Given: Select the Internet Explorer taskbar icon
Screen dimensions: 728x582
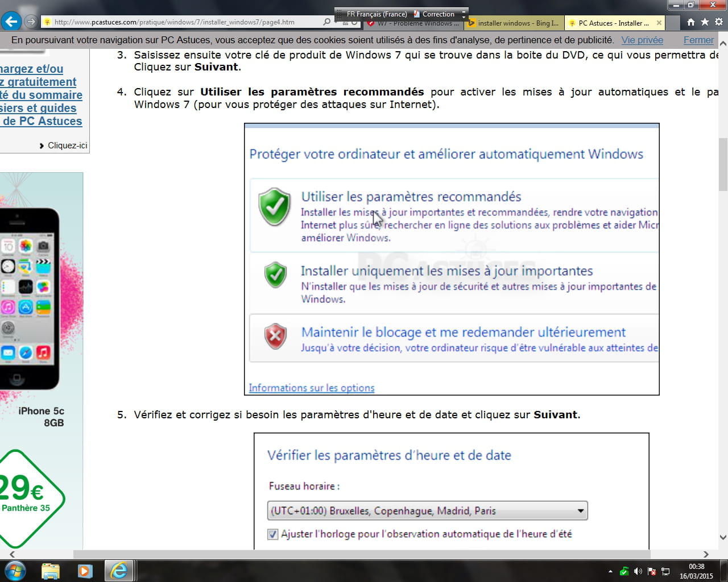Looking at the screenshot, I should pyautogui.click(x=119, y=571).
